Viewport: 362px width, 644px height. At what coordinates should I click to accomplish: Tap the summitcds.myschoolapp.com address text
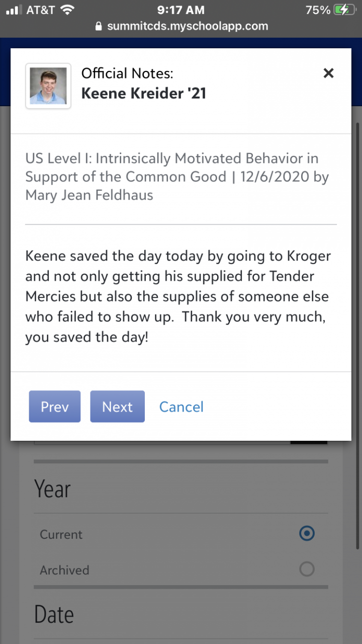point(187,26)
